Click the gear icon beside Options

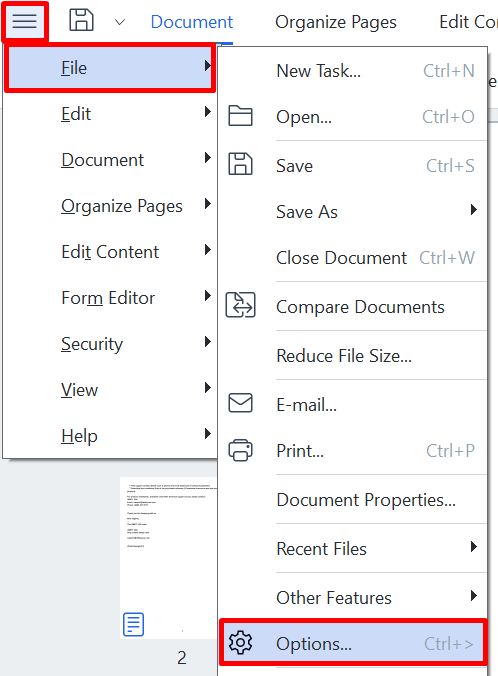(240, 643)
